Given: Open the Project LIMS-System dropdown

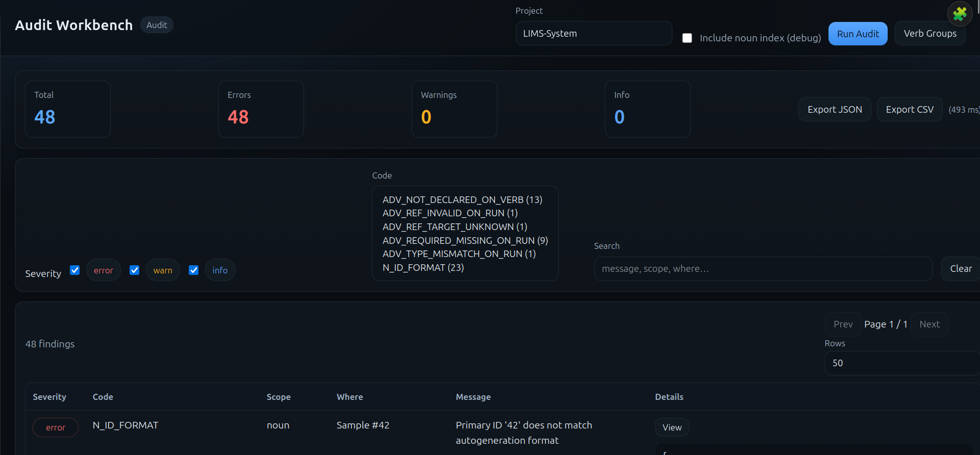Looking at the screenshot, I should point(593,33).
